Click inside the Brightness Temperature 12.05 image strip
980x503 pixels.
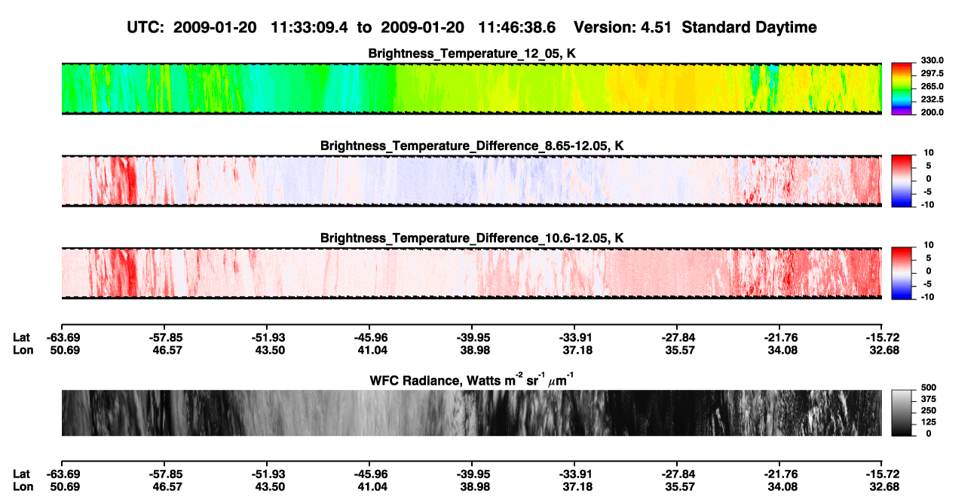(471, 89)
